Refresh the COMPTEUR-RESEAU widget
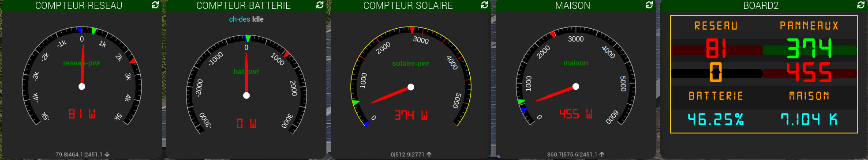 click(x=155, y=5)
